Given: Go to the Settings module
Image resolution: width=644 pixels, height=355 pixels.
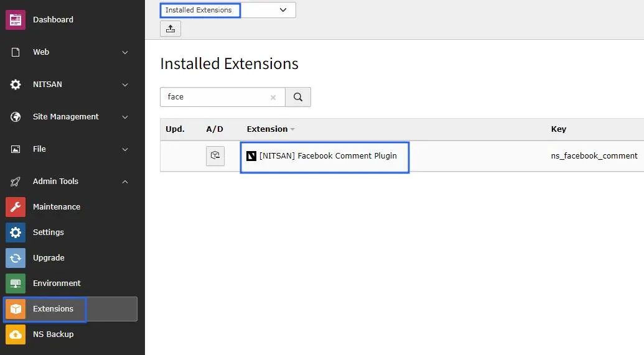Looking at the screenshot, I should click(49, 233).
